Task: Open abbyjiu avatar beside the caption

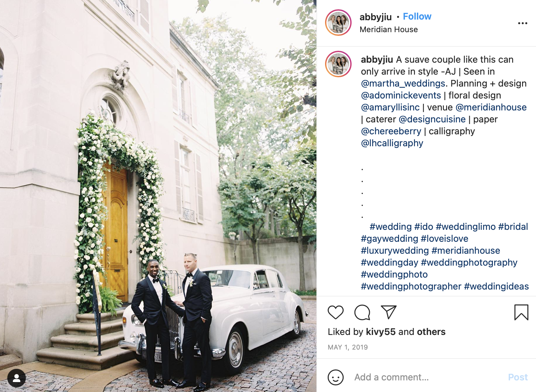Action: point(338,64)
